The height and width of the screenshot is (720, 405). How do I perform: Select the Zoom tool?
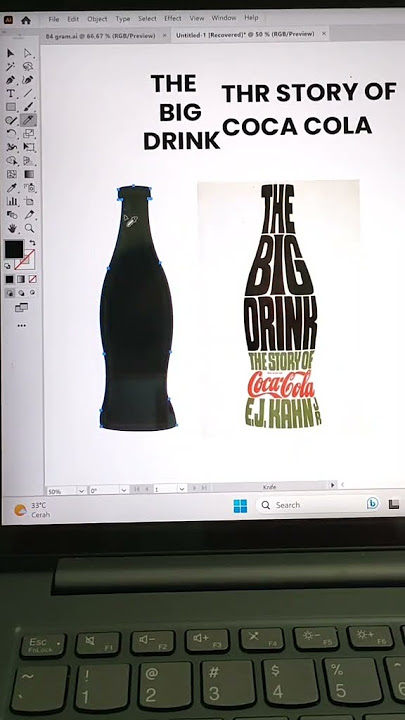[x=29, y=228]
